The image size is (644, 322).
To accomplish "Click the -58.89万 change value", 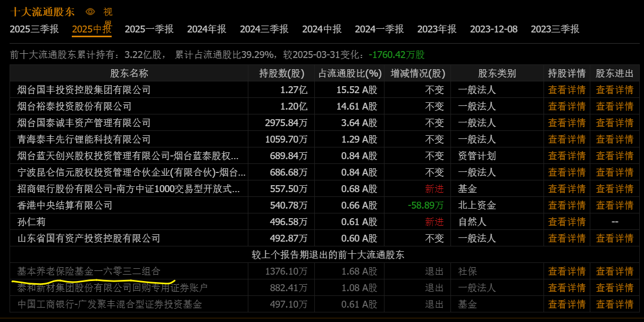I will [426, 205].
